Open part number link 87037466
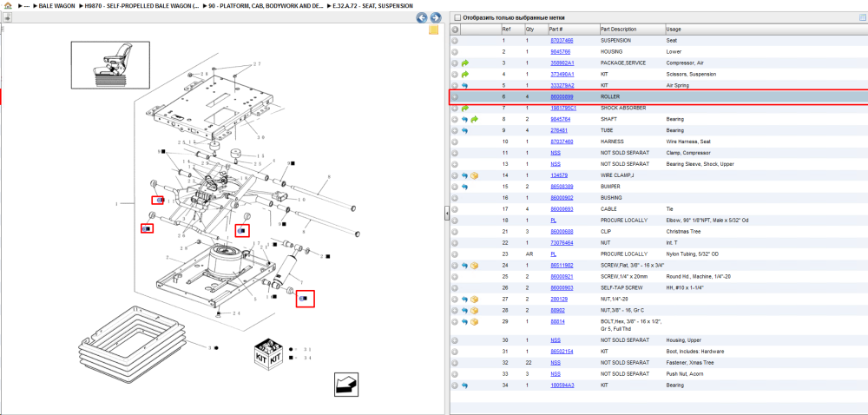The height and width of the screenshot is (415, 868). pos(562,41)
